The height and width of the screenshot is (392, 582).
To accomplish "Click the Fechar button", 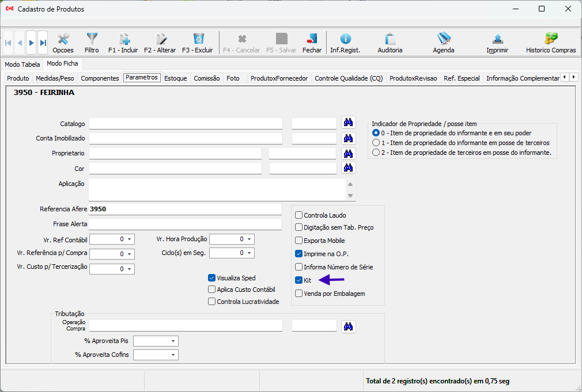I will [312, 43].
